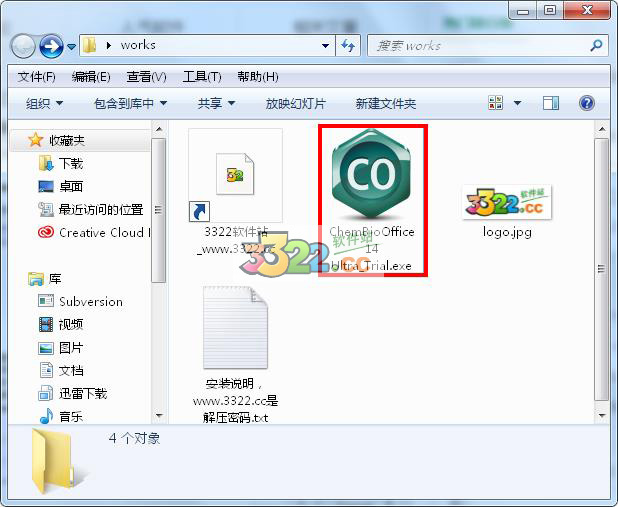Click the folder icon in address bar

pyautogui.click(x=90, y=45)
